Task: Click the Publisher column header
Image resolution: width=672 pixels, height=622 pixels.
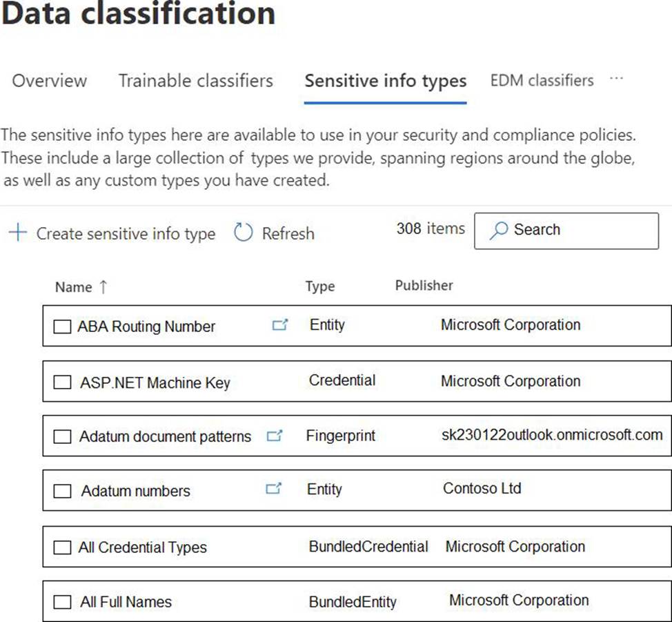Action: tap(424, 285)
